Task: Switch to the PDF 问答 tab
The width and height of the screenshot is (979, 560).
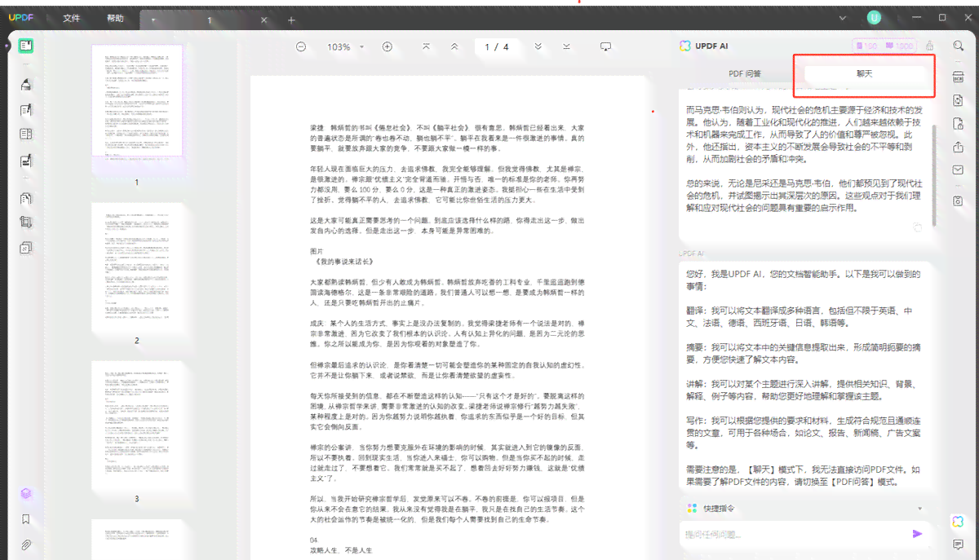Action: (x=744, y=73)
